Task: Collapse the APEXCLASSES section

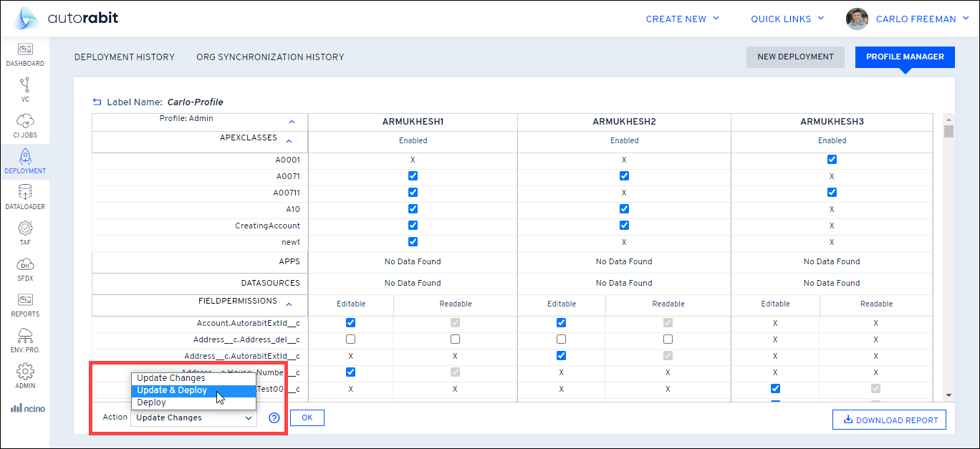Action: tap(289, 141)
